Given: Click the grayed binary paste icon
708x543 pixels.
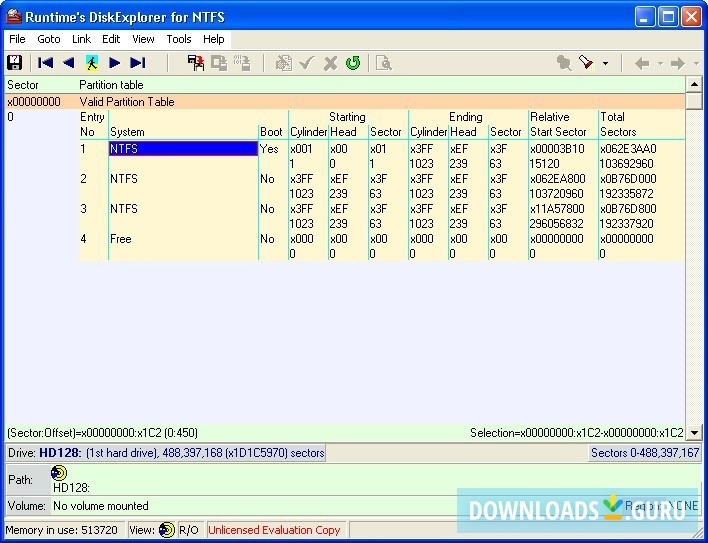Looking at the screenshot, I should point(242,63).
